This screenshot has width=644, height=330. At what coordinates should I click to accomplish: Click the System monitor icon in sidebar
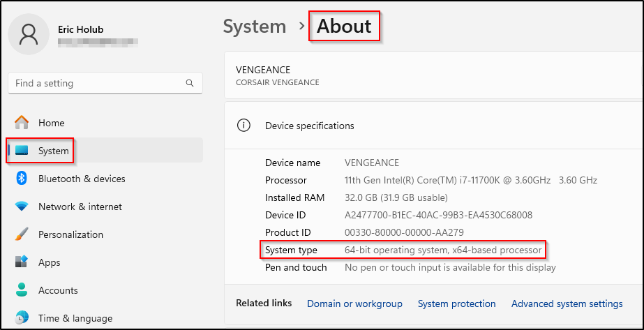coord(22,151)
